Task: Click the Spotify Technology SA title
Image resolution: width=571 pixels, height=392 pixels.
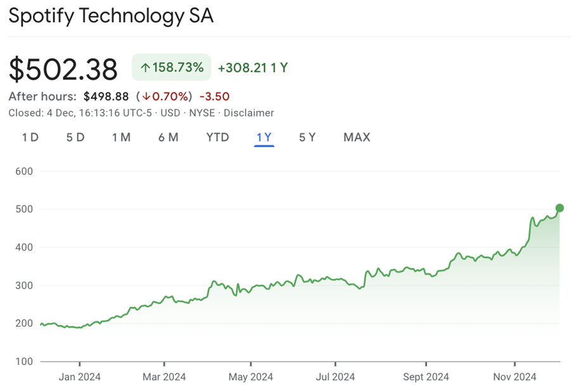Action: [111, 16]
